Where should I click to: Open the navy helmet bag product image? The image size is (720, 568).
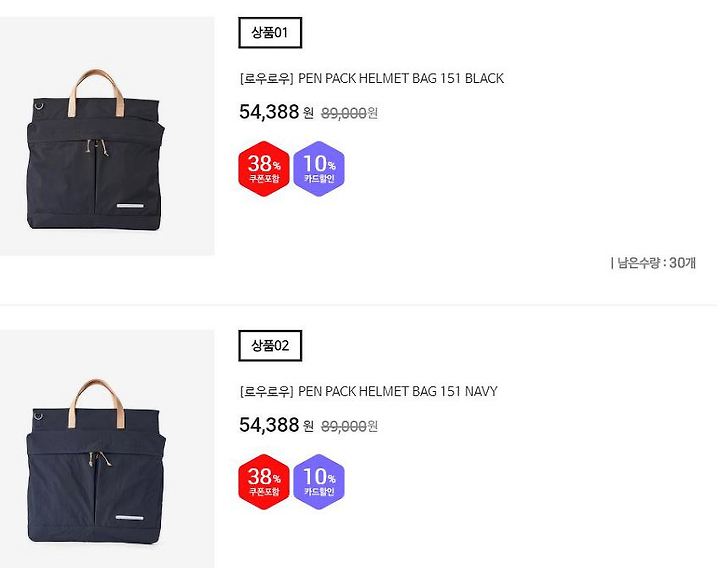107,449
